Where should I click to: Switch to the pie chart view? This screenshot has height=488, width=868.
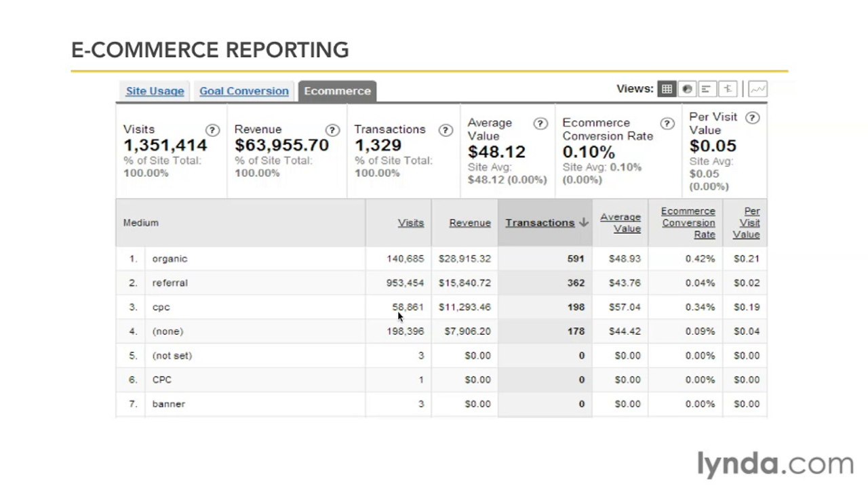pos(687,89)
